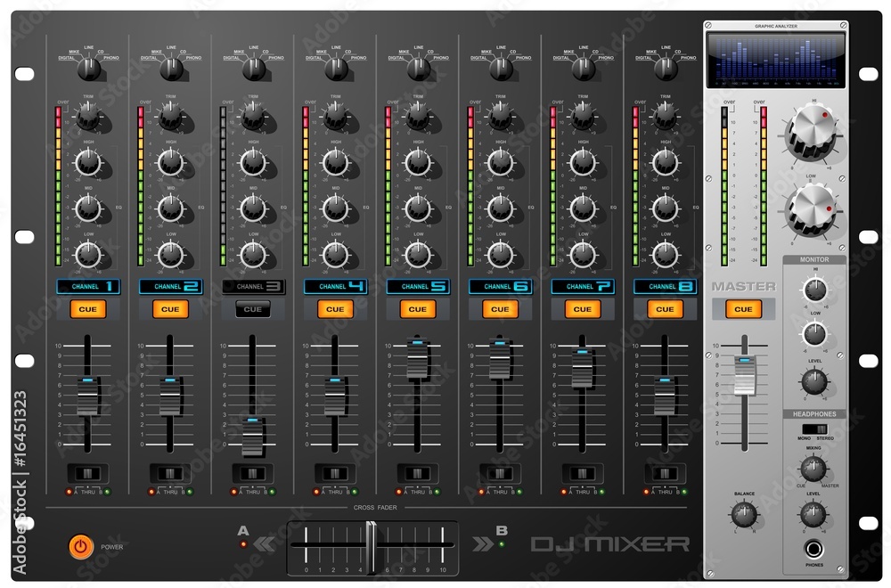Toggle Channel 2 A/THRU/B assign switch

(170, 473)
